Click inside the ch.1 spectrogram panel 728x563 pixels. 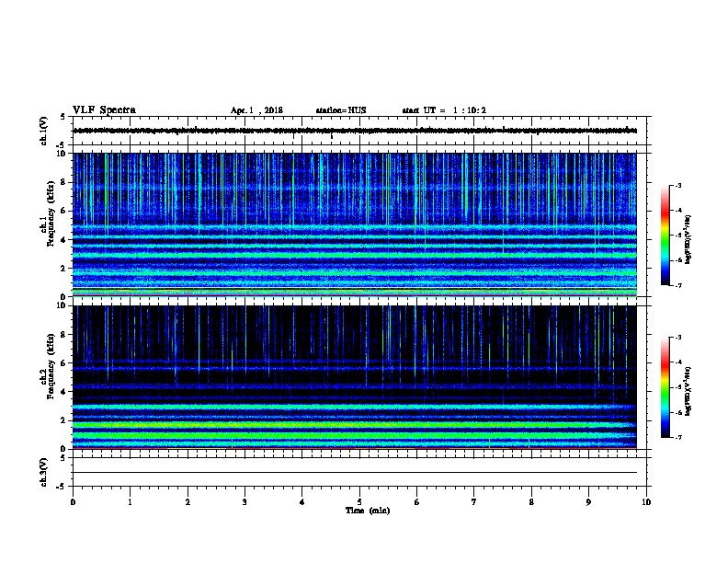355,224
